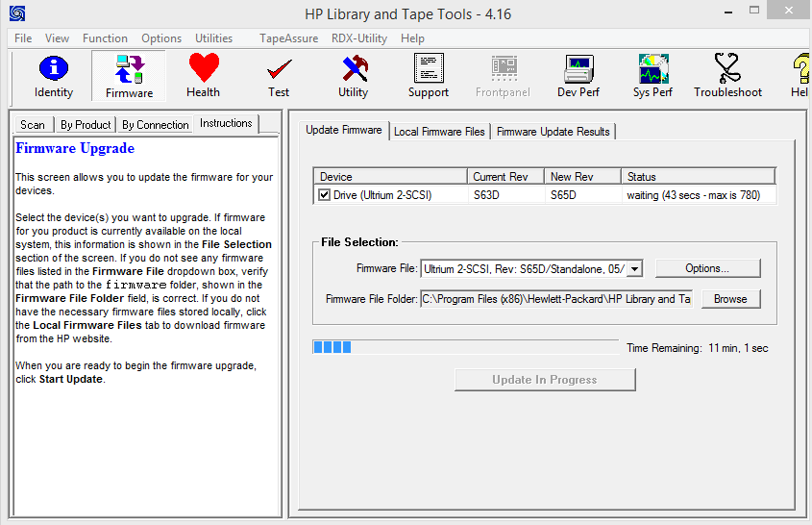Viewport: 812px width, 525px height.
Task: Close the HP Library and Tape Tools window
Action: [789, 10]
